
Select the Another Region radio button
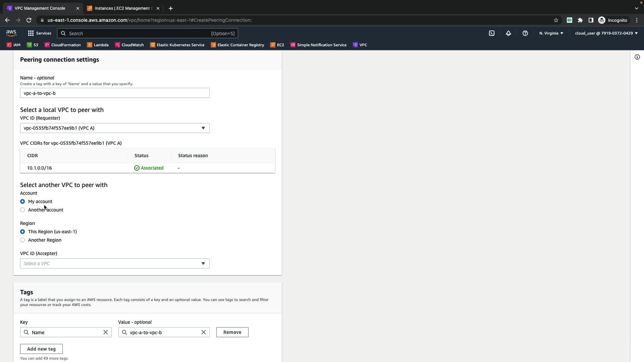tap(22, 240)
